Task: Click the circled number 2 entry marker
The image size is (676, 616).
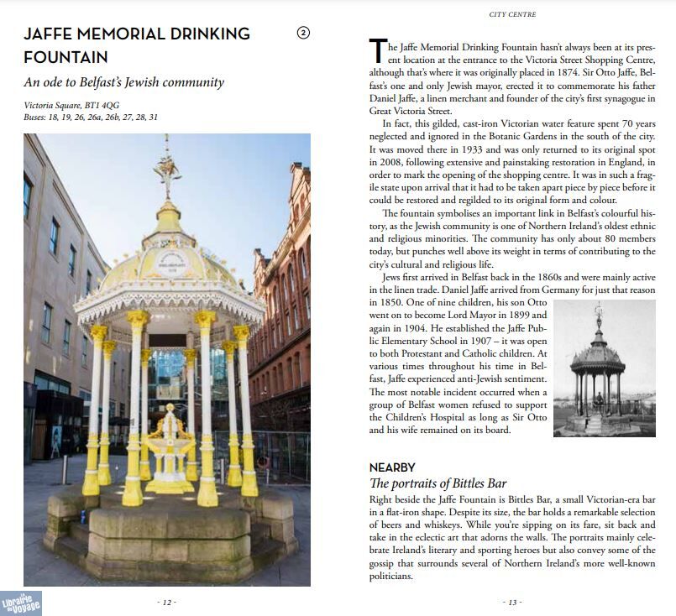Action: 303,33
